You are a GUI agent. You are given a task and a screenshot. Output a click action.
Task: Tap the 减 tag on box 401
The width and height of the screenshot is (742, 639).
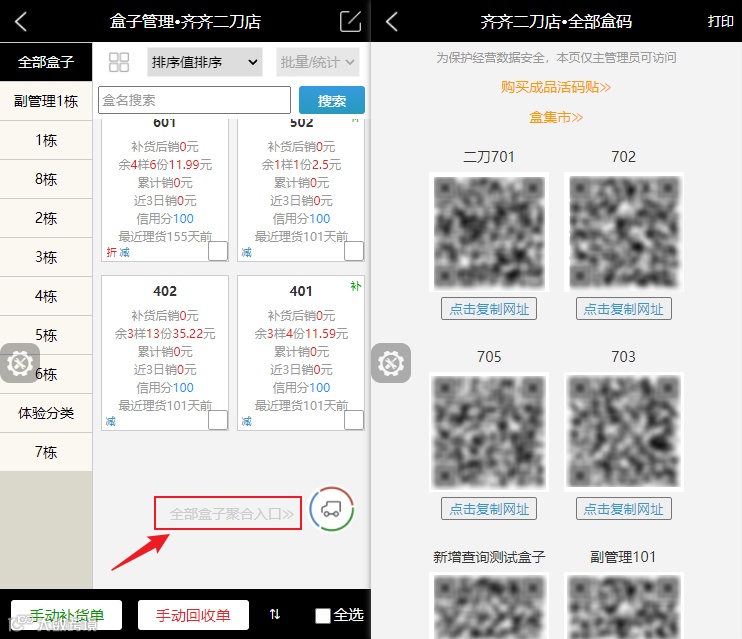coord(247,421)
